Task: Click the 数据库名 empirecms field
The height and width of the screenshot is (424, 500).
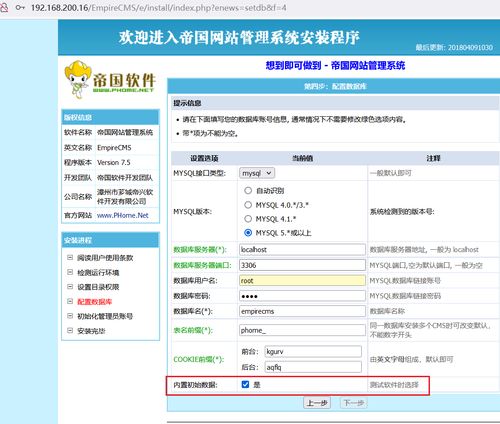Action: point(302,311)
